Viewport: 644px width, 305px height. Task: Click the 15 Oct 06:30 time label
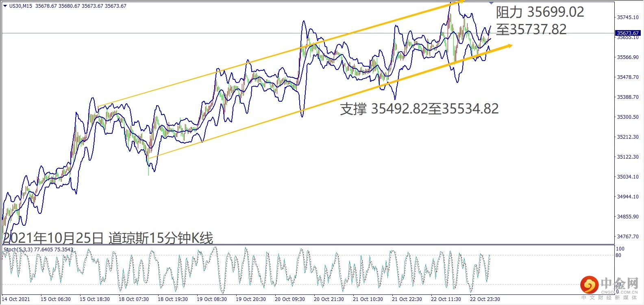(x=56, y=299)
